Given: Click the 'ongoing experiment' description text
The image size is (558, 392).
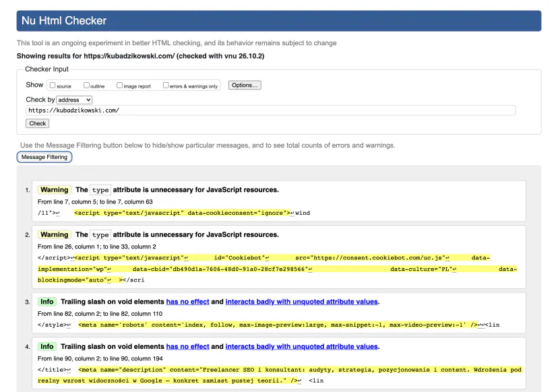Looking at the screenshot, I should pyautogui.click(x=177, y=43).
